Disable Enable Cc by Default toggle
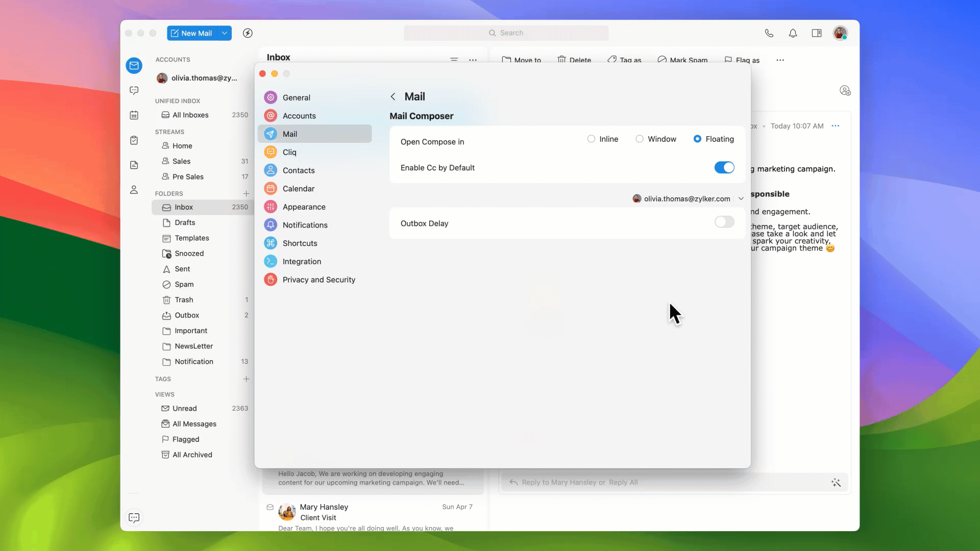Viewport: 980px width, 551px height. point(724,167)
